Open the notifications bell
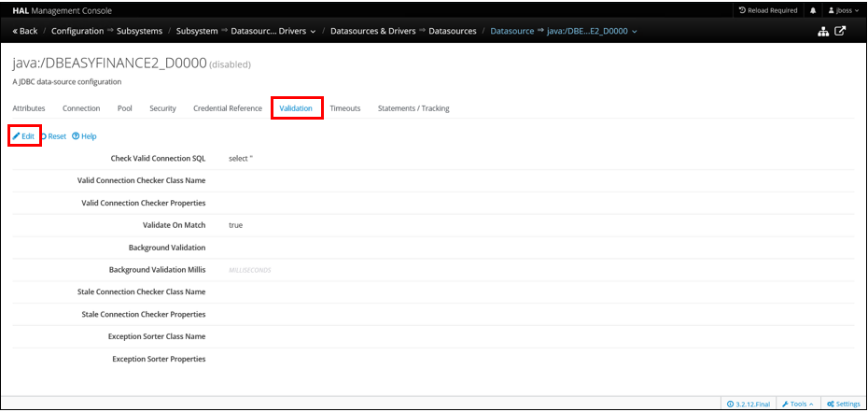Viewport: 868px width, 412px height. tap(813, 10)
